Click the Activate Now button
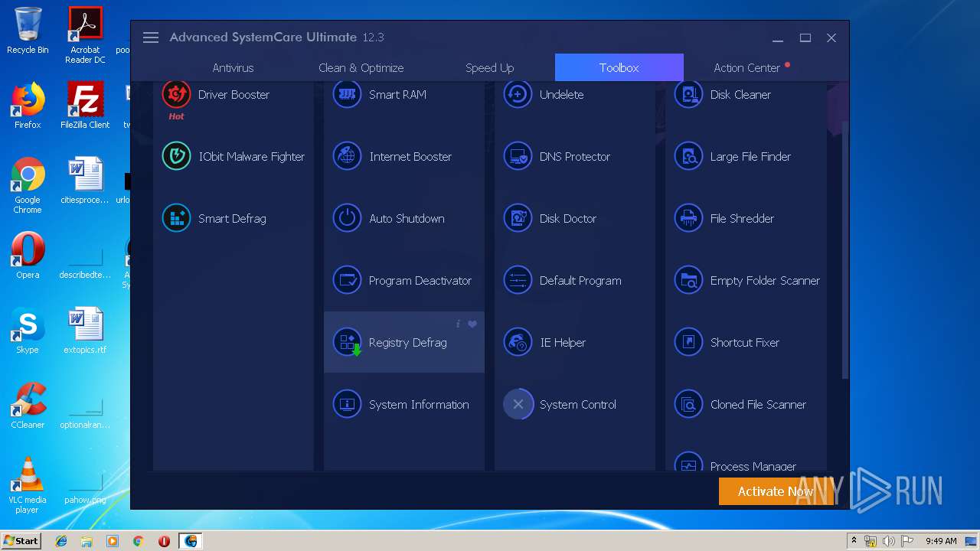Screen dimensions: 980x551 coord(776,491)
